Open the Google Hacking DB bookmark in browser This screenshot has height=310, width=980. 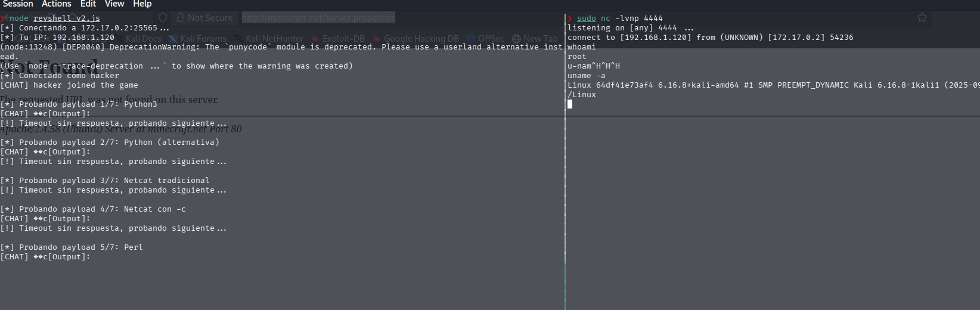tap(416, 39)
